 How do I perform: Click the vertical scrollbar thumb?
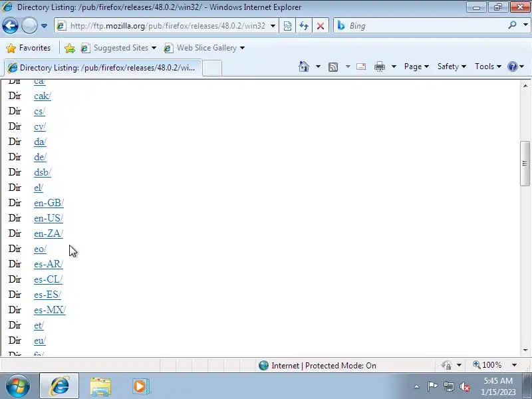click(x=525, y=164)
